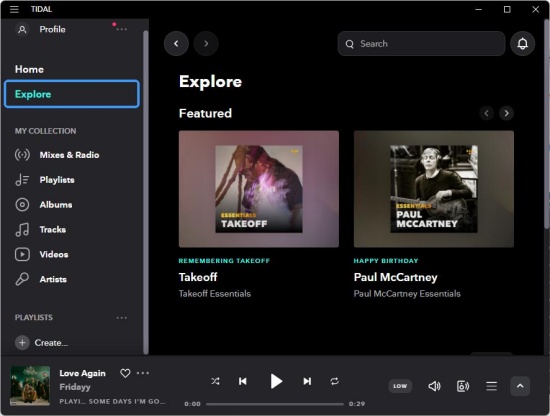
Task: Click the Albums disc icon
Action: pos(22,204)
